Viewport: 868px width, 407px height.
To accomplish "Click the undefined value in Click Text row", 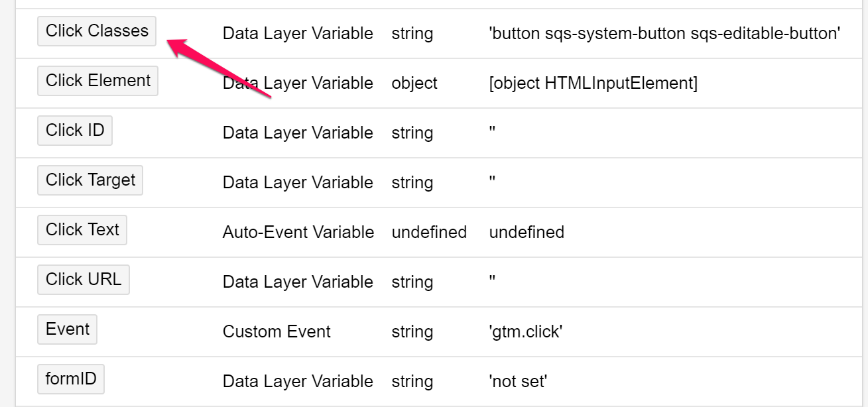I will (527, 232).
